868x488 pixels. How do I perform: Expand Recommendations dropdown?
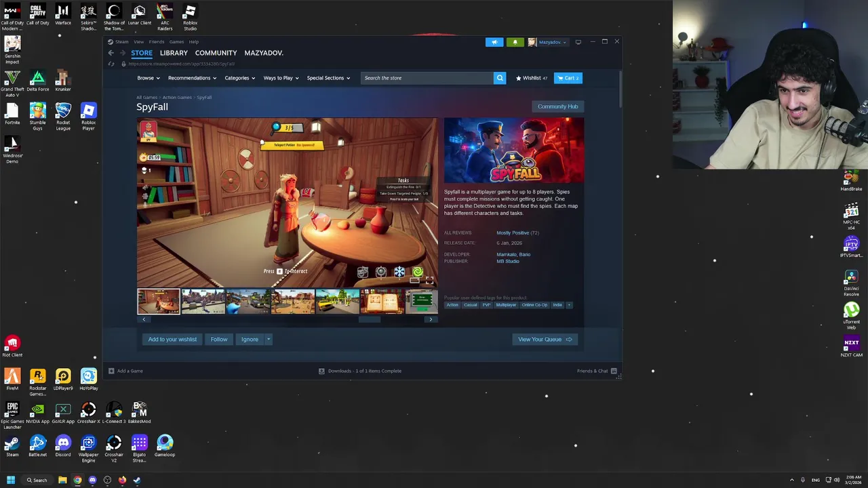click(x=192, y=78)
